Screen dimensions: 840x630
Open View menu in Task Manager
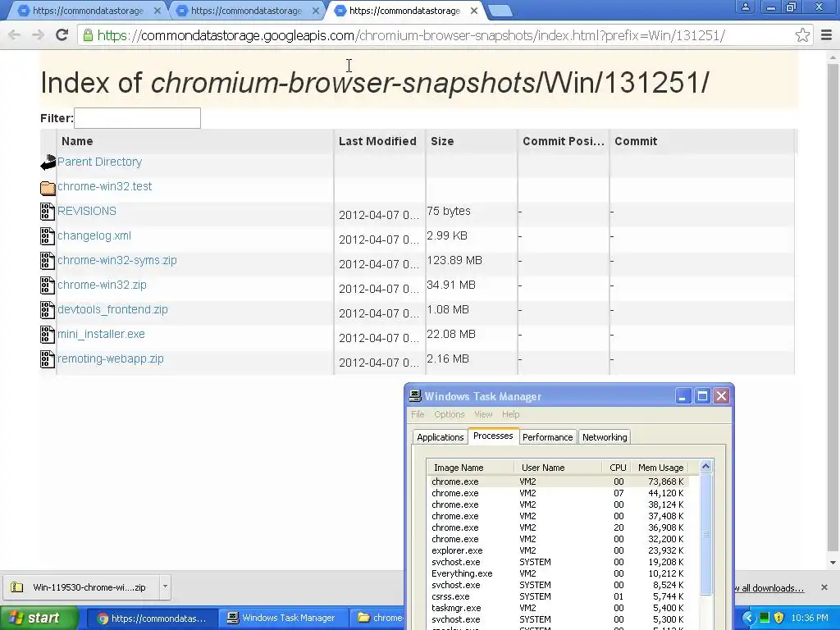pos(483,414)
